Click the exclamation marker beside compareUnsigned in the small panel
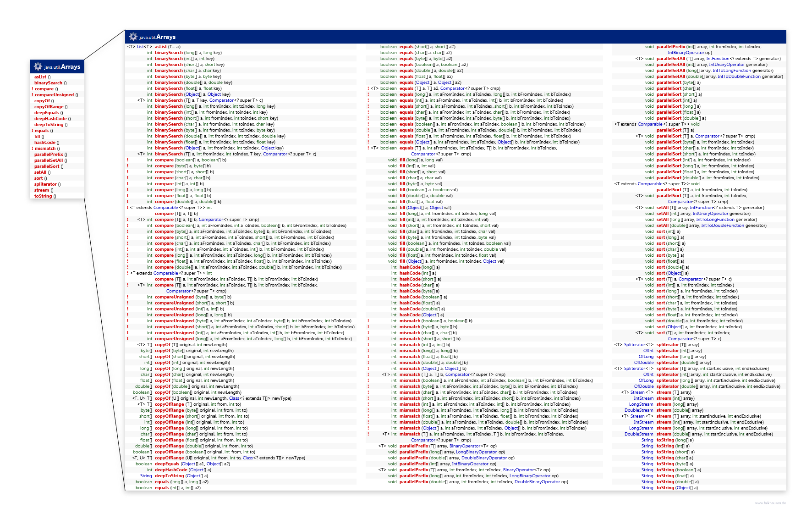 click(33, 95)
